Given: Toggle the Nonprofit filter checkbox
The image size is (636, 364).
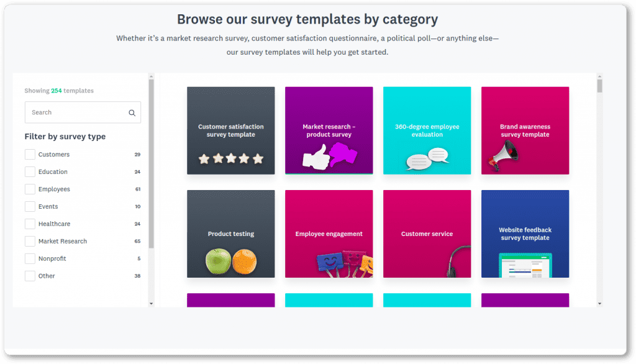Looking at the screenshot, I should 30,259.
